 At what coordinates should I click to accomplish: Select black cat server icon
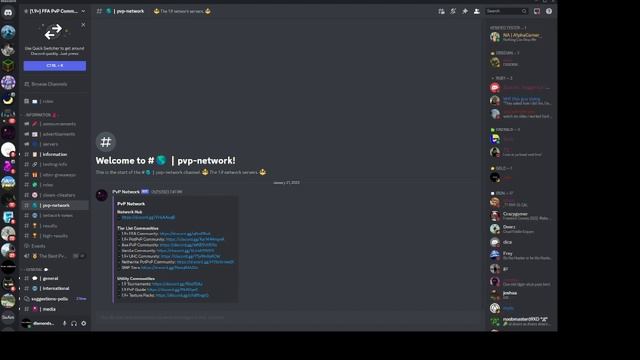[8, 283]
